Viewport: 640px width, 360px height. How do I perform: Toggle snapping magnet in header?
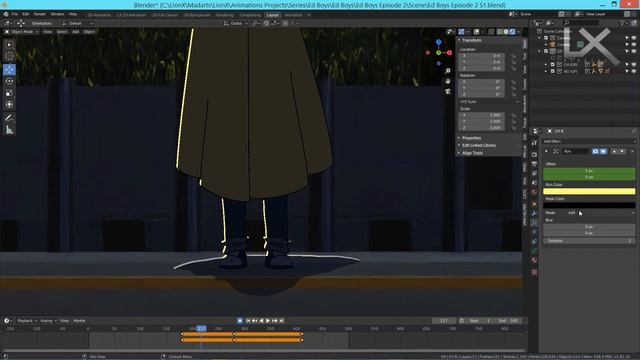coord(266,23)
